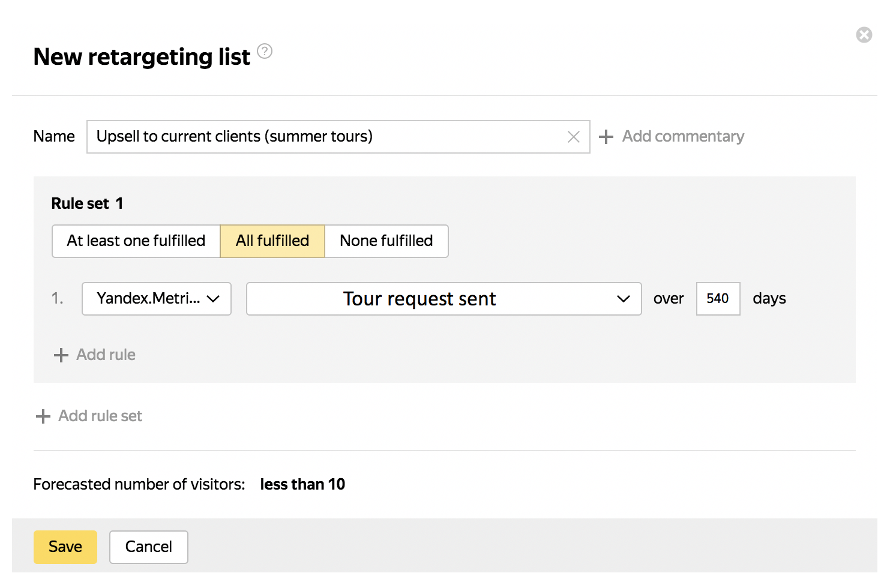881x588 pixels.
Task: Select the At least one fulfilled option
Action: (x=136, y=241)
